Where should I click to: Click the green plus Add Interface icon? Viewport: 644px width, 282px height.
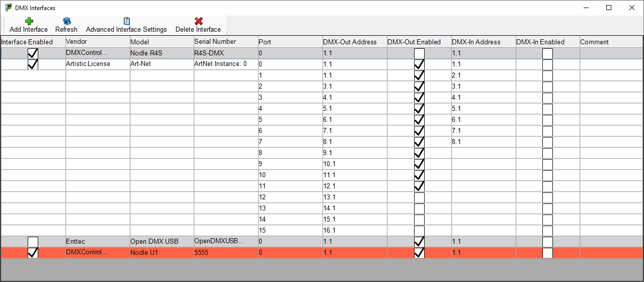29,21
